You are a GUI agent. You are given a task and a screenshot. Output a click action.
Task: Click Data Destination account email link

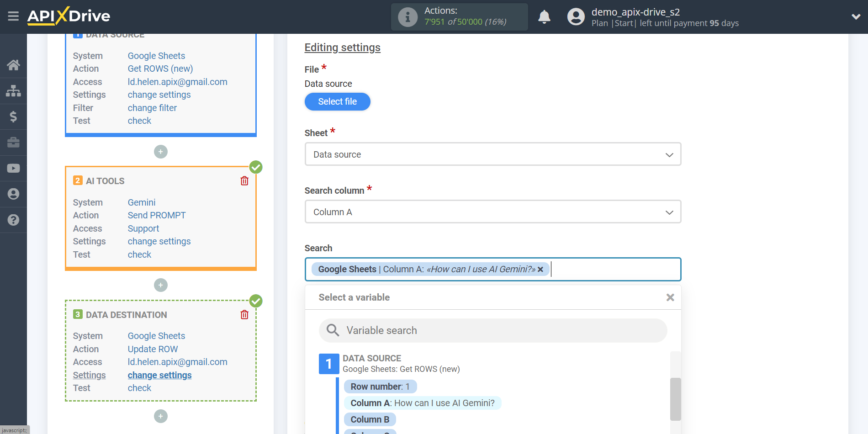click(177, 362)
